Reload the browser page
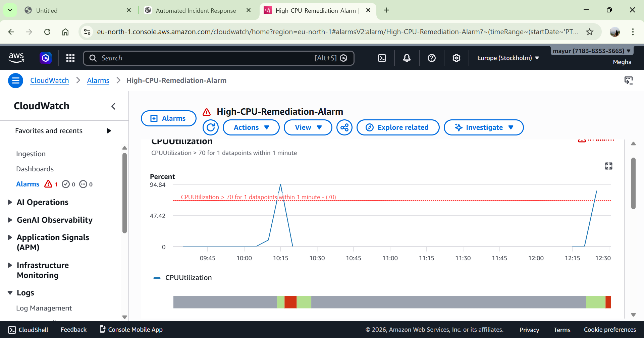 [47, 32]
